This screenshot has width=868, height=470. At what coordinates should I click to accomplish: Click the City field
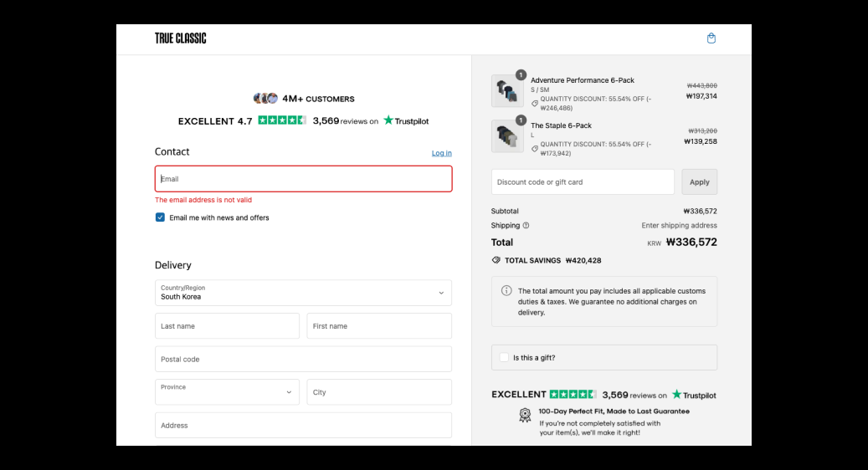click(379, 392)
